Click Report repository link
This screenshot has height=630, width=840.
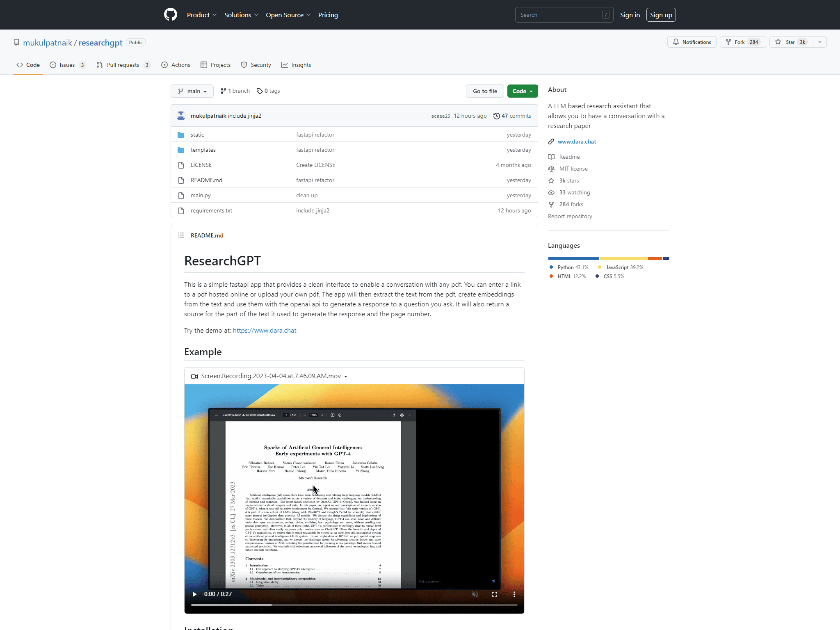pos(570,216)
